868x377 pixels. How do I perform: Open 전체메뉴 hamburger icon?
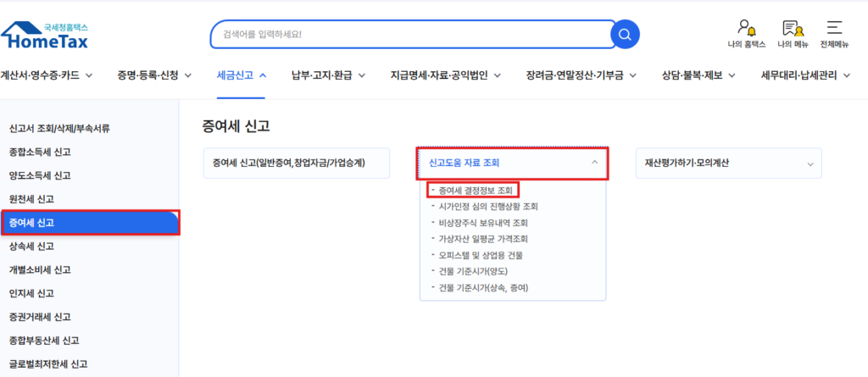[835, 35]
